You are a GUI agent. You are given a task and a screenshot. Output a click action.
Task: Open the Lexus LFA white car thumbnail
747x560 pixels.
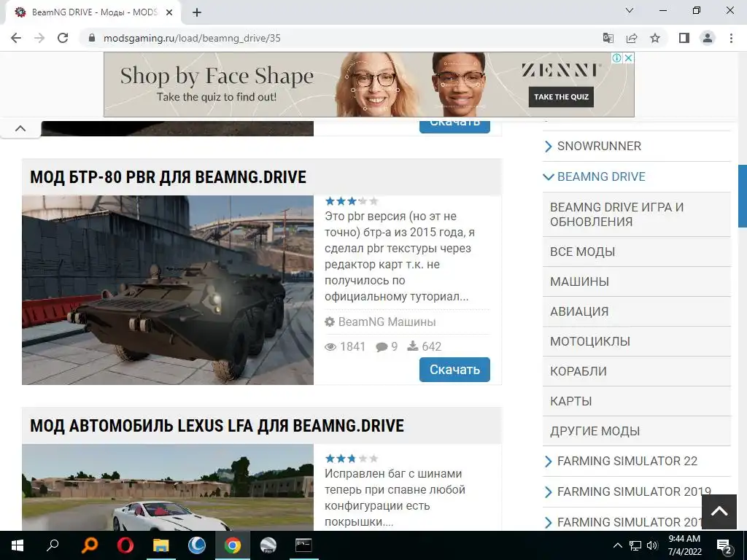(x=168, y=487)
